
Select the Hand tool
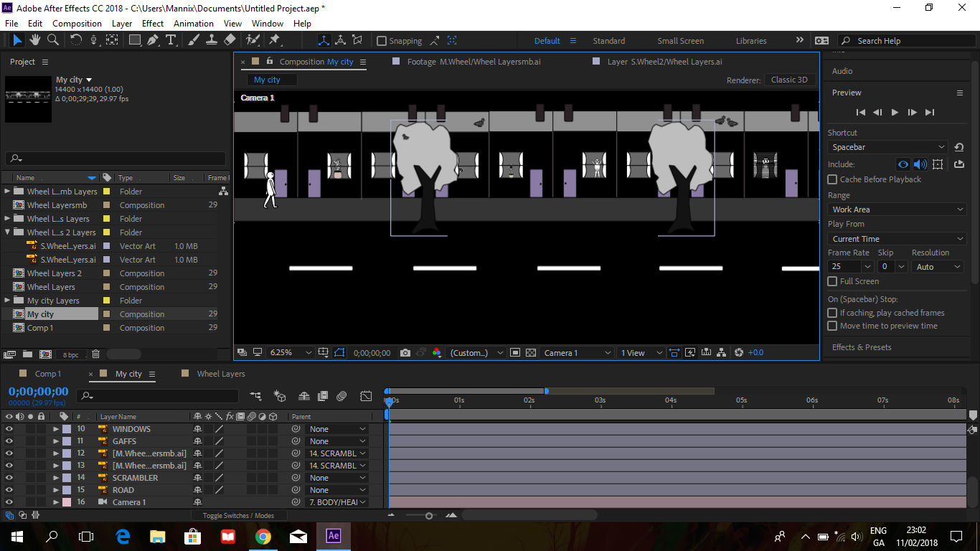[x=34, y=40]
